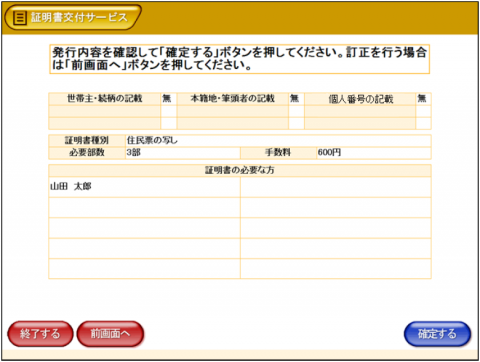
Task: Select the name 山田 太郎
Action: coord(71,186)
